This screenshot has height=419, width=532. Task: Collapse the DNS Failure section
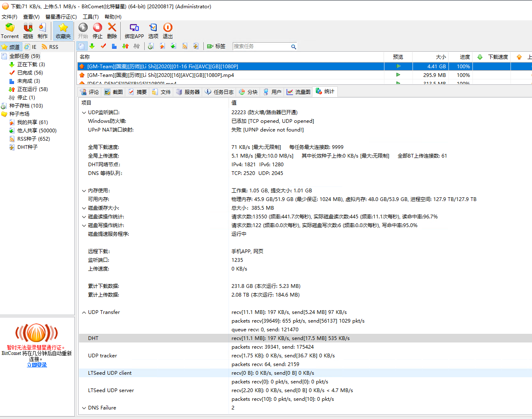pyautogui.click(x=84, y=408)
